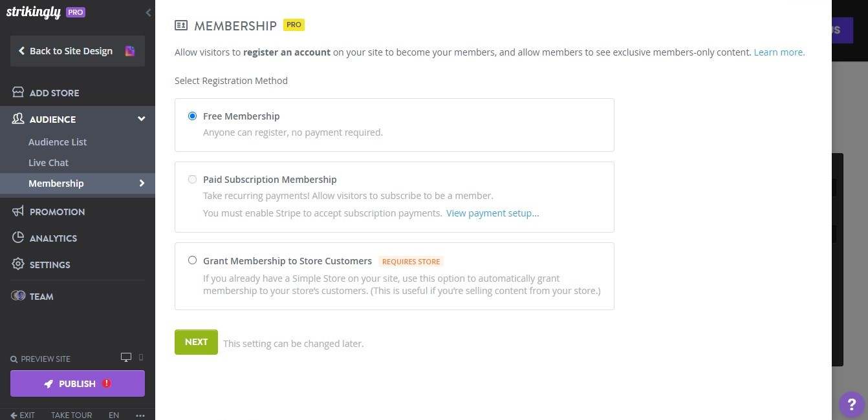Switch preview to mobile phone icon
Screen dimensions: 868x420
[x=140, y=357]
